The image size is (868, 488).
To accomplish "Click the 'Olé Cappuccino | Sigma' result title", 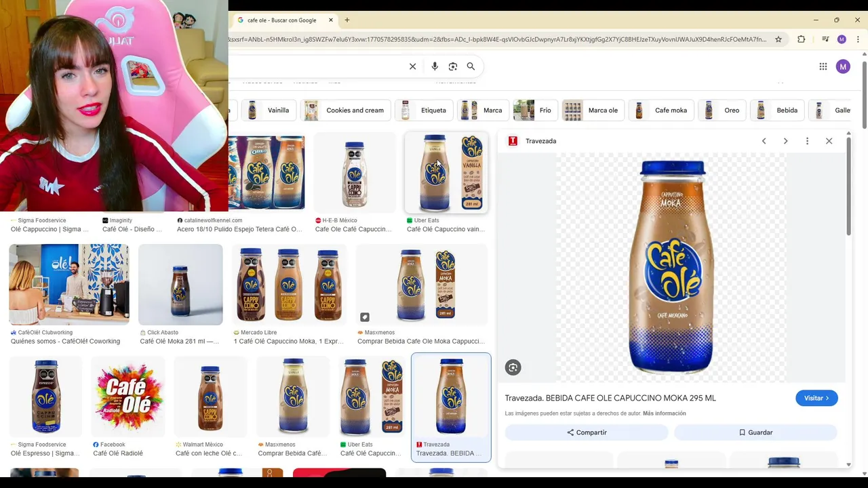I will (50, 229).
